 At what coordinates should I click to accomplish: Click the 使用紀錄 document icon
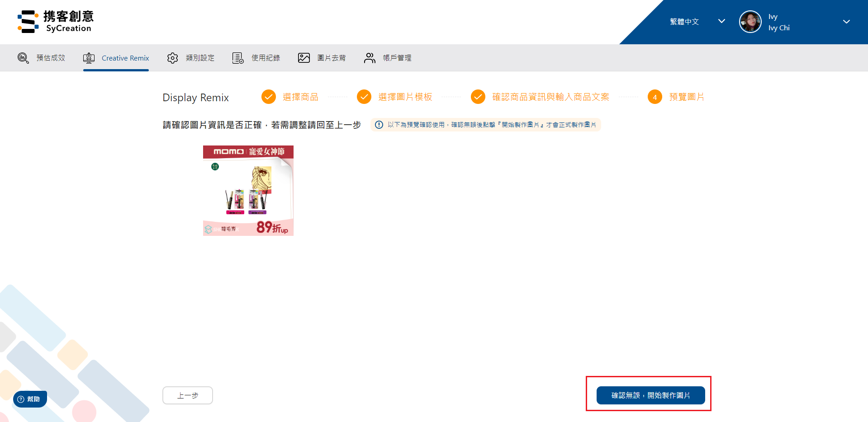point(238,58)
